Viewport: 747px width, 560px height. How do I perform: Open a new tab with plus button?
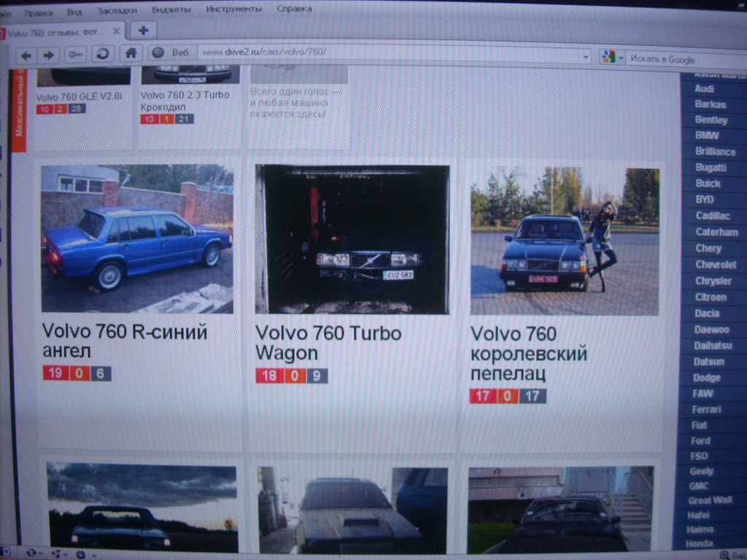(x=143, y=30)
